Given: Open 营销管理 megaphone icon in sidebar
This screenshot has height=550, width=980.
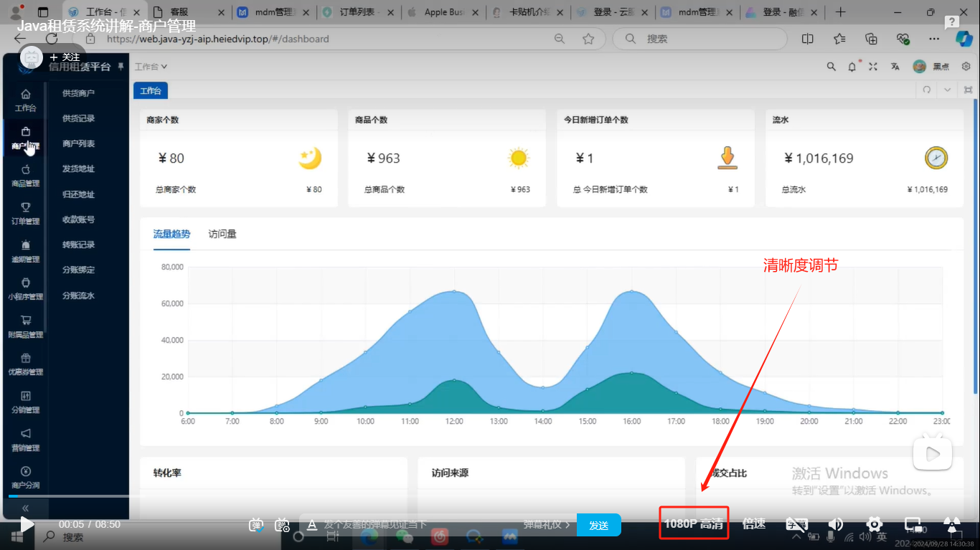Looking at the screenshot, I should coord(26,434).
